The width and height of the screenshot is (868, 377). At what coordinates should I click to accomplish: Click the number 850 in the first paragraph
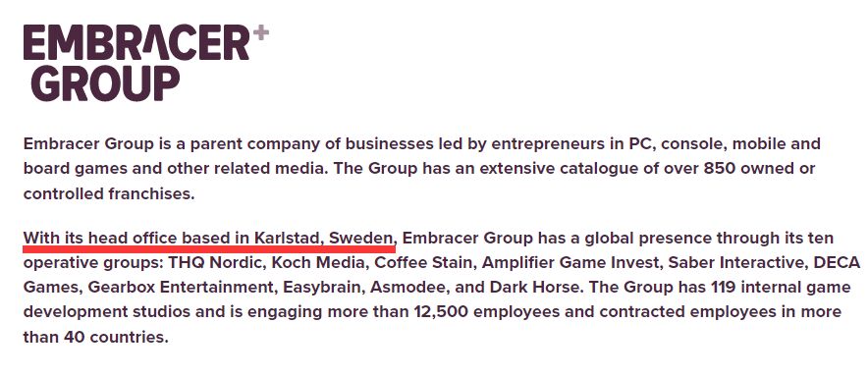click(x=719, y=169)
